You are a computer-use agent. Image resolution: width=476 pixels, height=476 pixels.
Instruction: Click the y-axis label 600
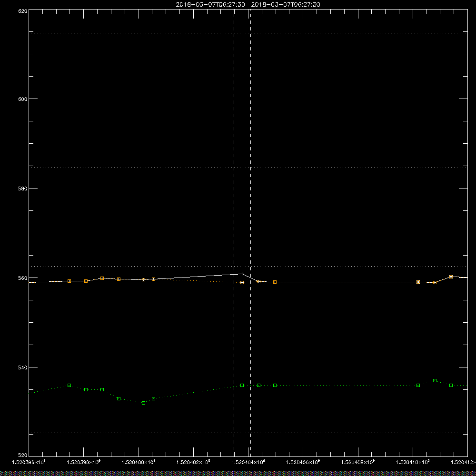[23, 99]
